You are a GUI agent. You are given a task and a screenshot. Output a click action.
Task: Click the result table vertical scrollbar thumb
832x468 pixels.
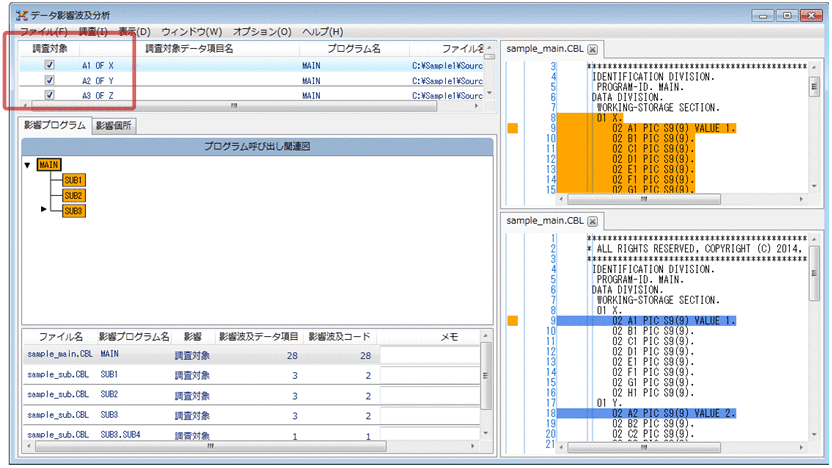pos(485,376)
